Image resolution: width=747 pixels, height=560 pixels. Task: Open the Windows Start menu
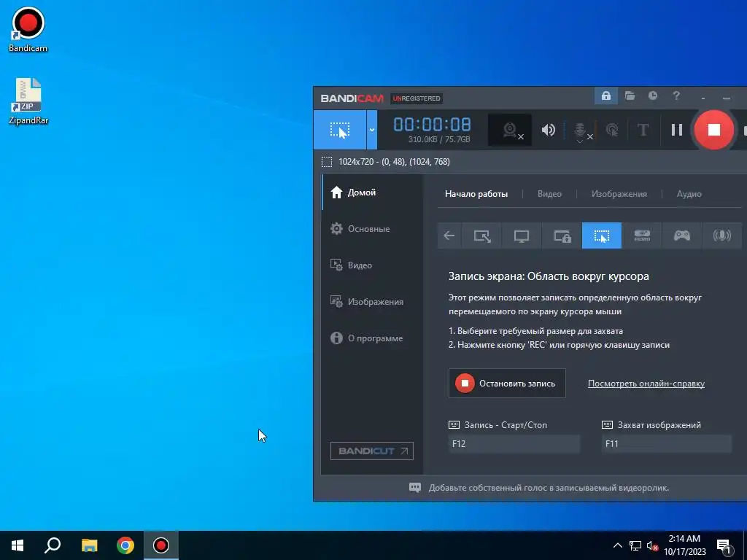(x=18, y=545)
